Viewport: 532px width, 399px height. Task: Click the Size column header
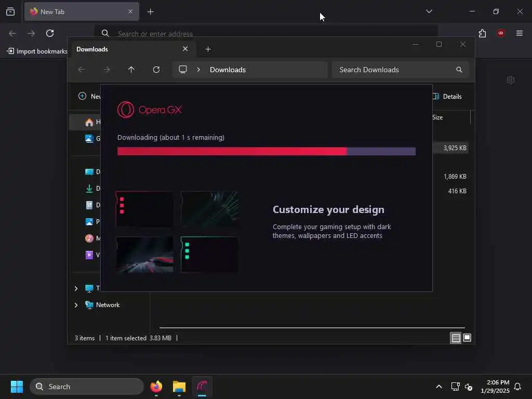[x=437, y=117]
